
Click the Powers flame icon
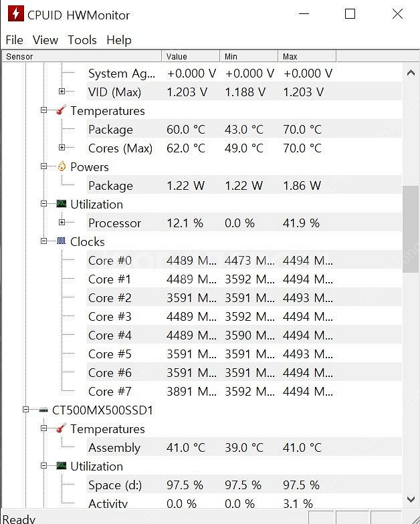[x=62, y=166]
